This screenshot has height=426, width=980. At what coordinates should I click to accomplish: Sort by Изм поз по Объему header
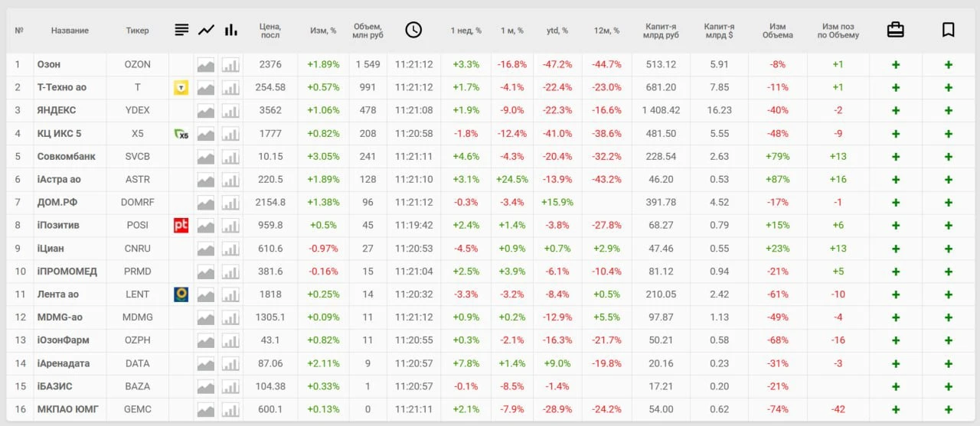click(838, 31)
